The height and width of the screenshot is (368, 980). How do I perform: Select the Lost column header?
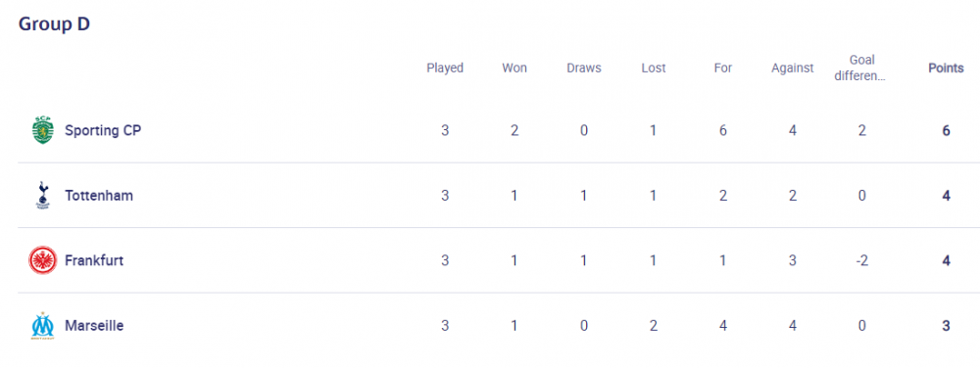point(654,68)
